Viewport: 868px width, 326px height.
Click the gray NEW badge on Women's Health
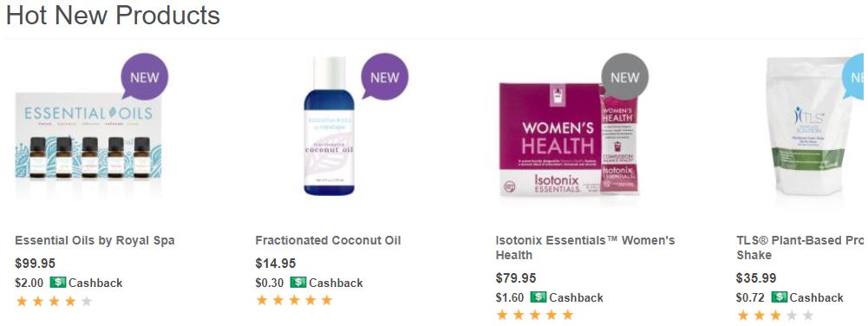tap(624, 77)
